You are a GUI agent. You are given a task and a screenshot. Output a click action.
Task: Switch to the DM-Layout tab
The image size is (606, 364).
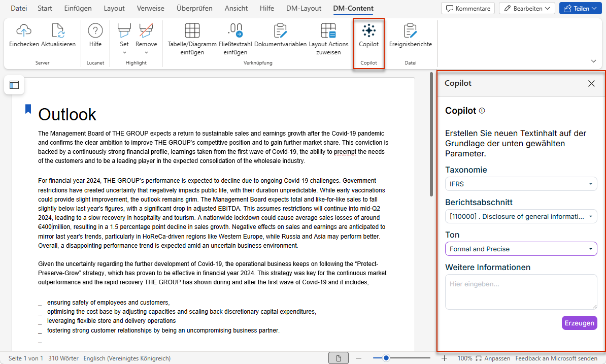304,8
